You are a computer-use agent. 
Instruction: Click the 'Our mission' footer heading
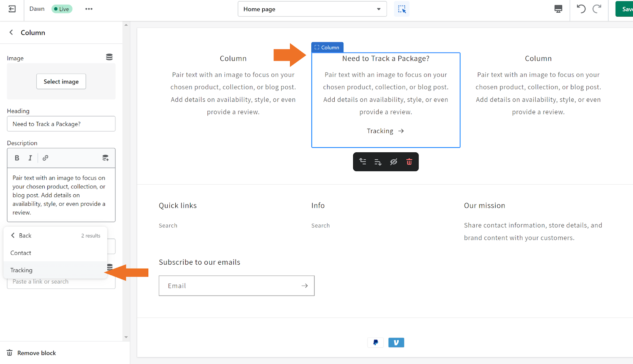[x=485, y=205]
